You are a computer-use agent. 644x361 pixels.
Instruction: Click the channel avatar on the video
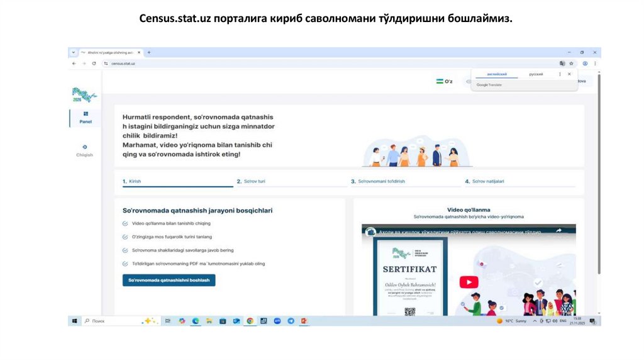(370, 232)
